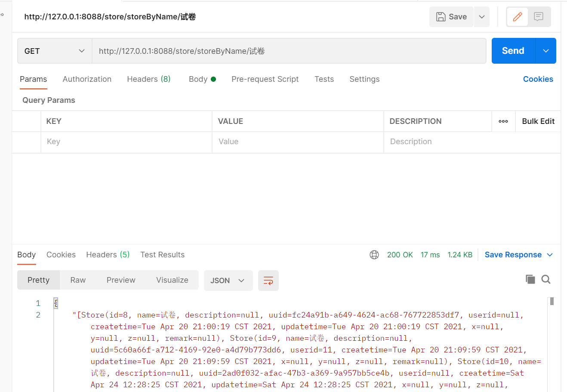Open the request Headers (8) tab
Image resolution: width=567 pixels, height=392 pixels.
pyautogui.click(x=149, y=79)
